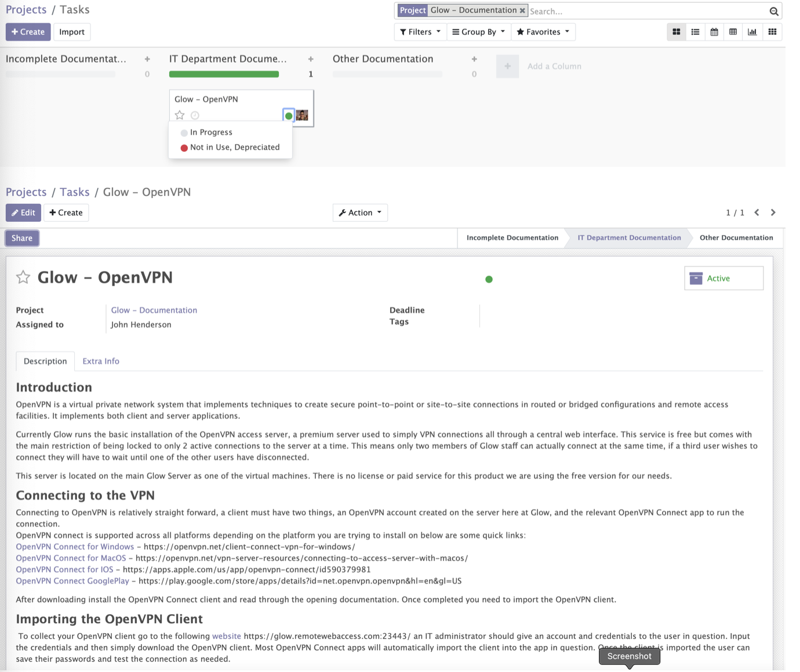Go to next record arrow
Viewport: 800px width, 672px height.
tap(773, 213)
